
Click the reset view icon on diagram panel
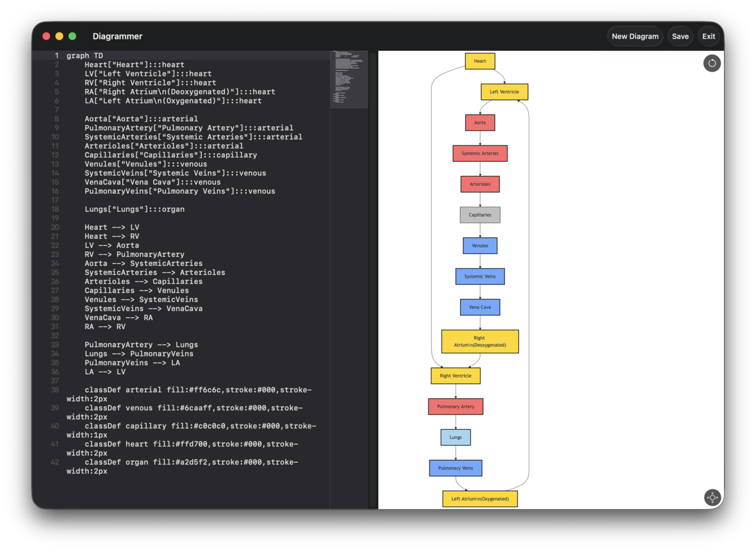(x=712, y=63)
